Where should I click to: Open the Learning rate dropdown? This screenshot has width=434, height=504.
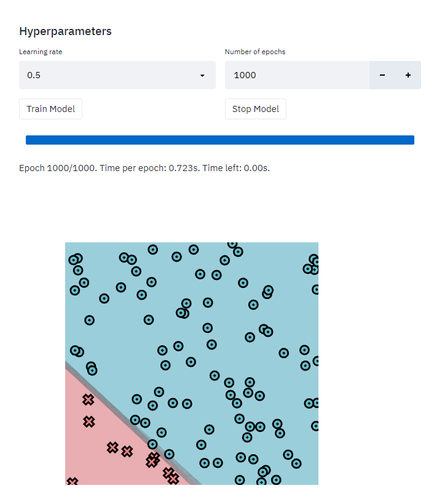click(x=117, y=74)
